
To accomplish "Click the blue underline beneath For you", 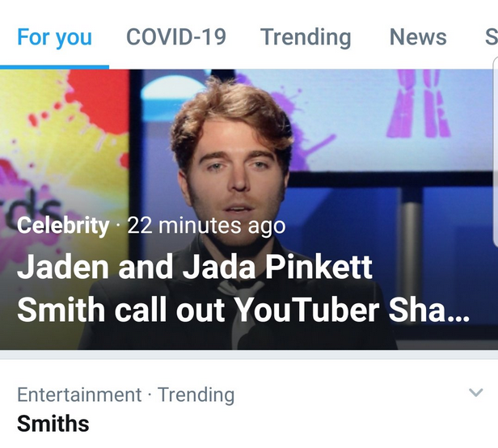I will (54, 66).
